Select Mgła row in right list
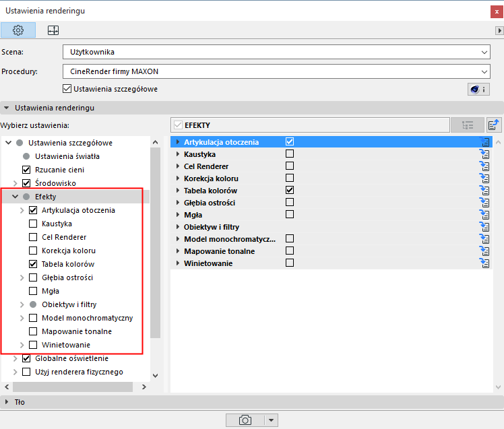This screenshot has width=504, height=429. [x=332, y=215]
